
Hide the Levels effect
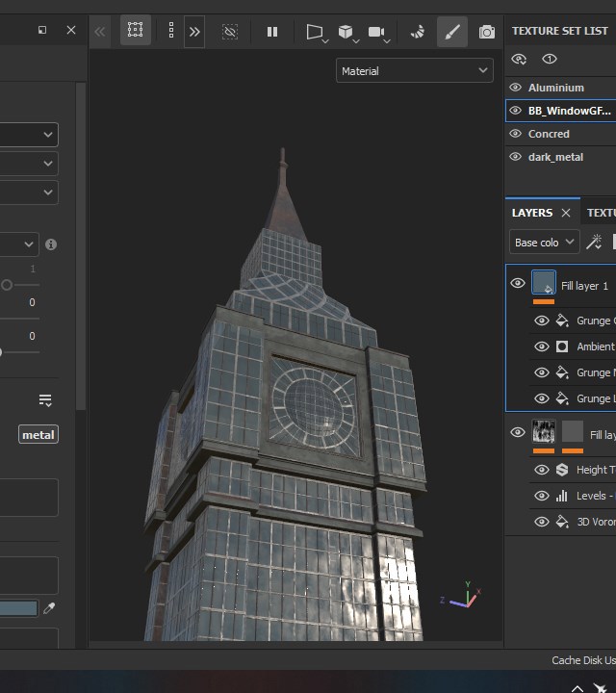pyautogui.click(x=541, y=496)
